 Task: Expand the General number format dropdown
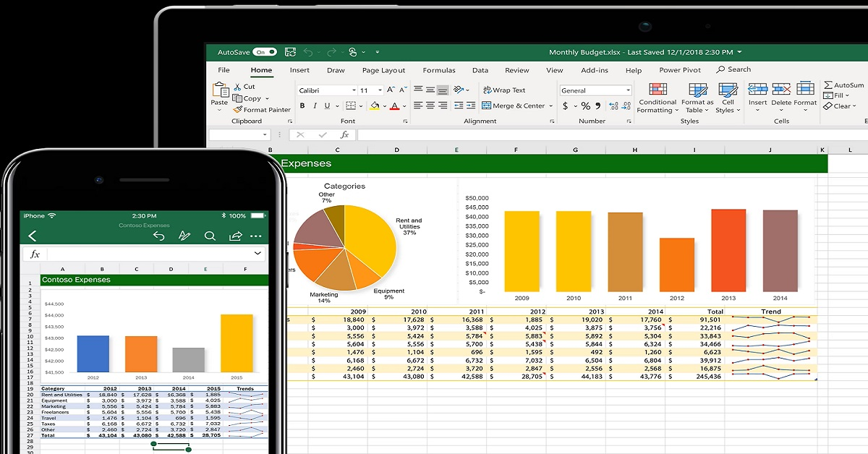click(628, 90)
